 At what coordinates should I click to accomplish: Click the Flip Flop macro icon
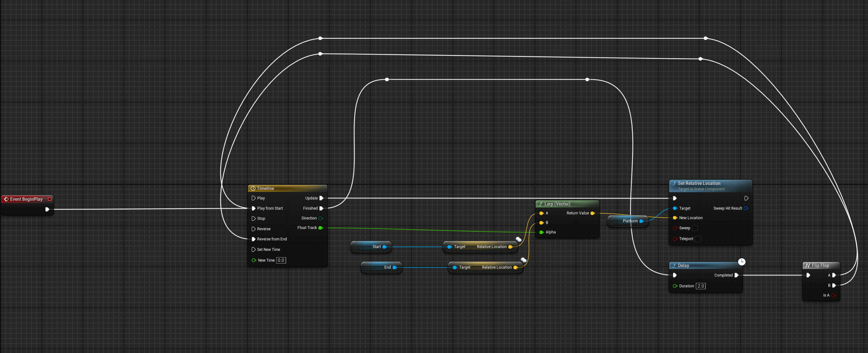click(x=807, y=265)
